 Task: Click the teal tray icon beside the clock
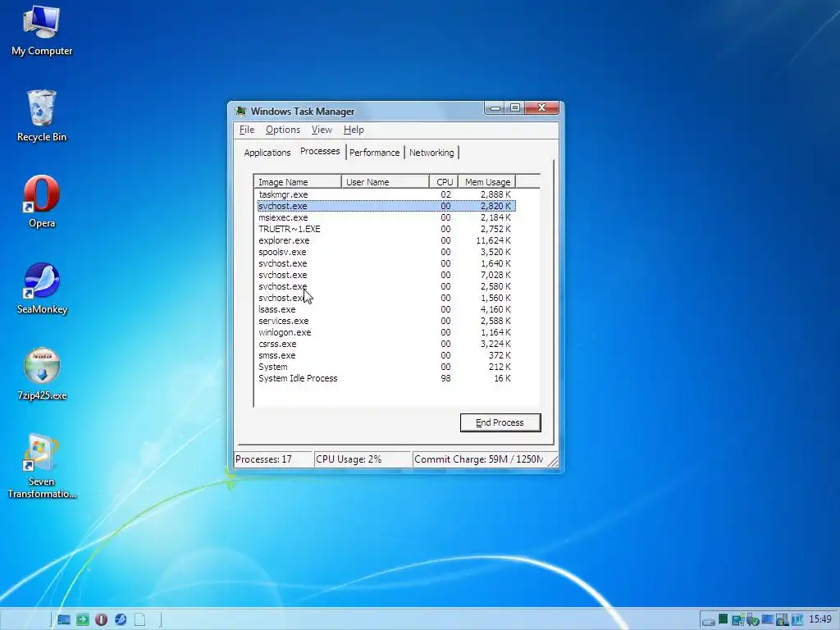[x=797, y=620]
